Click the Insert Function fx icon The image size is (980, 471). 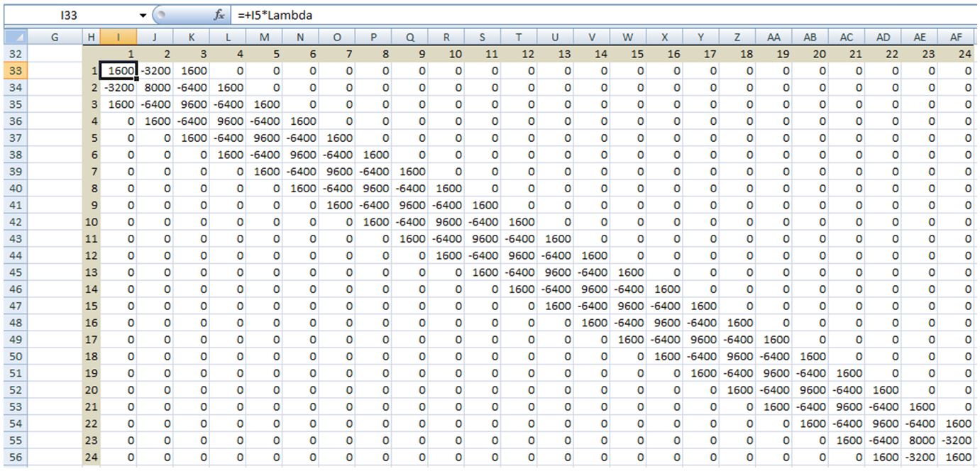[219, 15]
